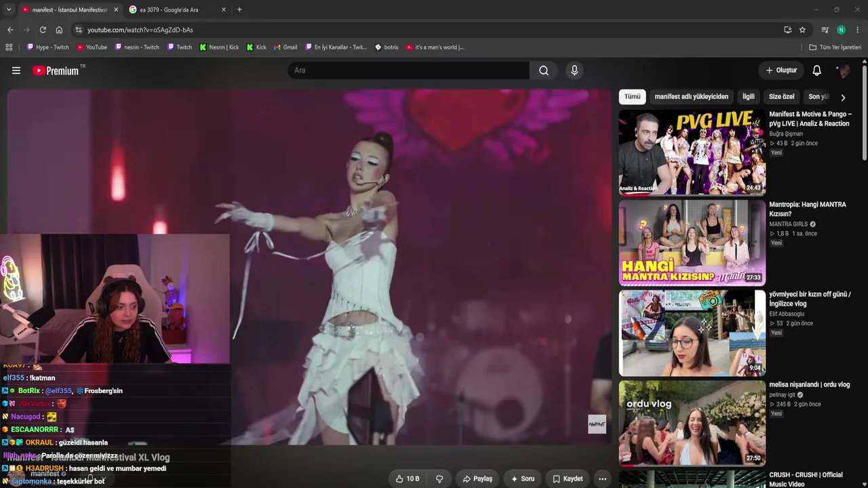
Task: Click the PVG LIVE video thumbnail
Action: click(692, 152)
